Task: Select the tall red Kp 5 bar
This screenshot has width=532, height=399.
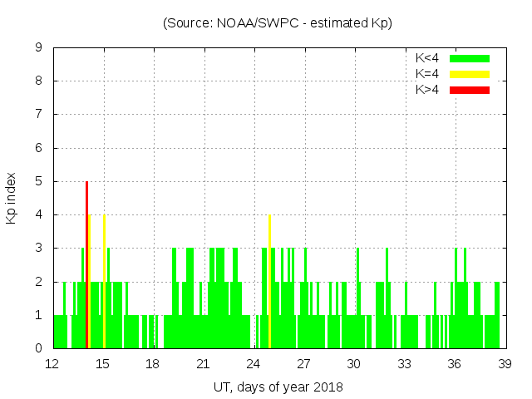Action: click(86, 264)
